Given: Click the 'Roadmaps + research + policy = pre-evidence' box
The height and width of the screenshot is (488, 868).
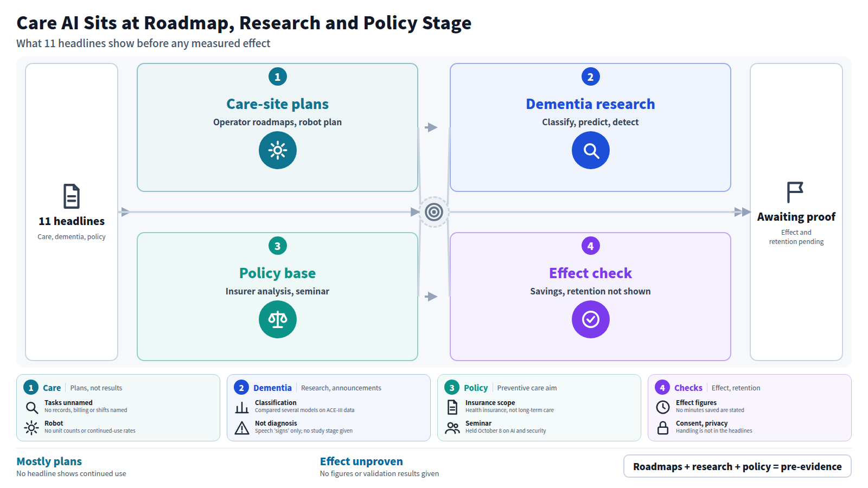Looking at the screenshot, I should click(737, 466).
